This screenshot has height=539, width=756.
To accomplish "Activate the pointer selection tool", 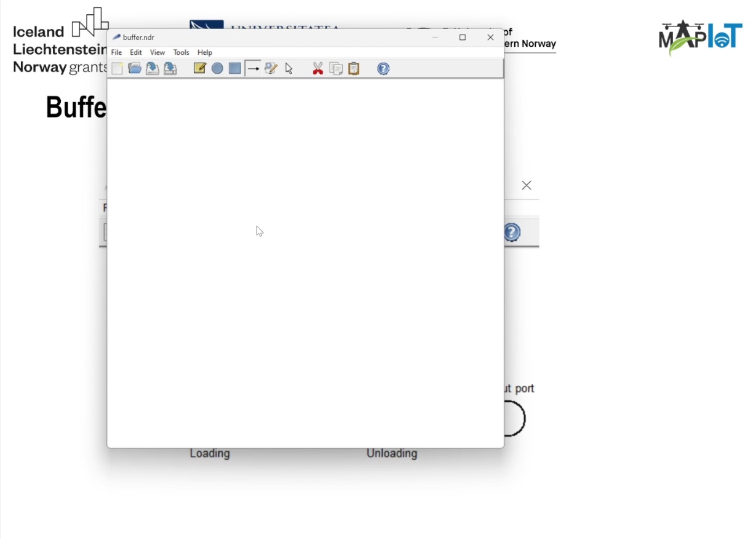I will pyautogui.click(x=289, y=68).
